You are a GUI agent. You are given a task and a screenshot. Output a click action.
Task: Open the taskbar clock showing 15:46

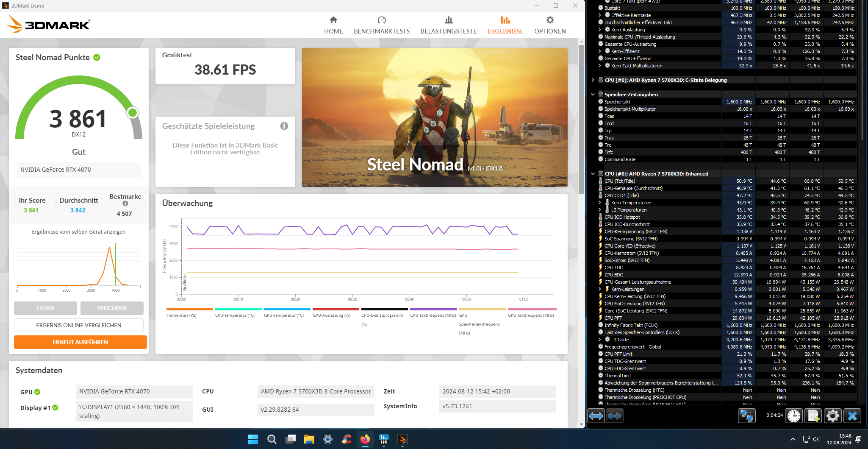(839, 439)
